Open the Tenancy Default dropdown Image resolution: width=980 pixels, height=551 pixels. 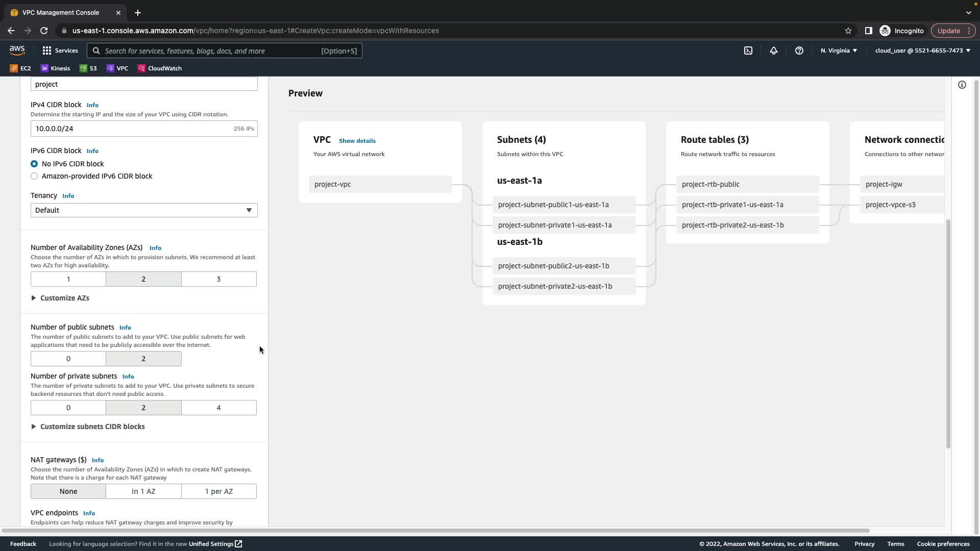pos(143,210)
